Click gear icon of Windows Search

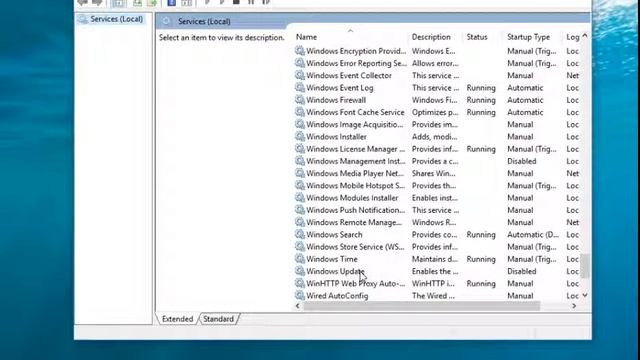tap(300, 234)
